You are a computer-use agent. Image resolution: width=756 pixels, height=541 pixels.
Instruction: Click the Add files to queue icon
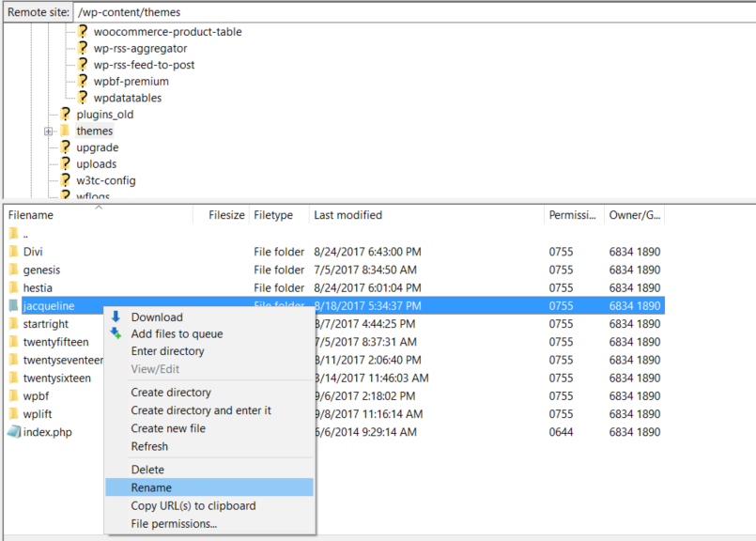[116, 332]
